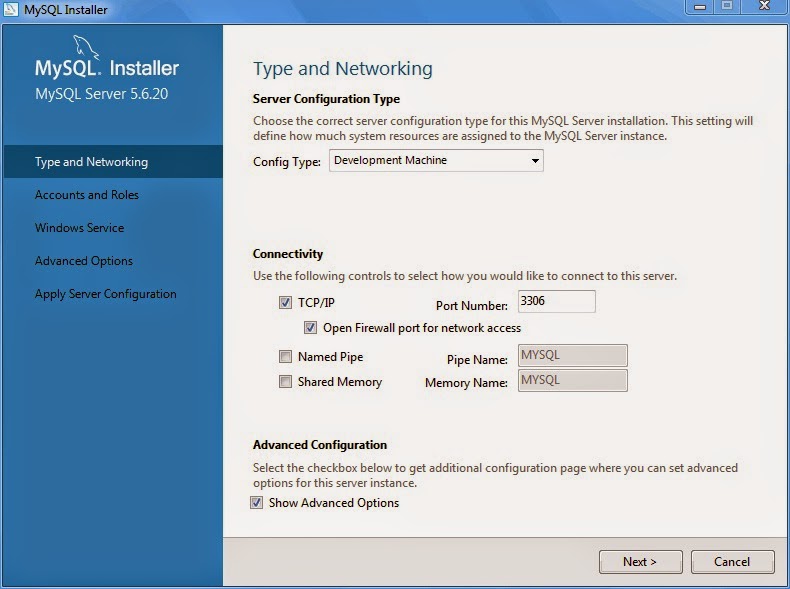The width and height of the screenshot is (790, 589).
Task: Go to Apply Server Configuration step
Action: tap(106, 294)
